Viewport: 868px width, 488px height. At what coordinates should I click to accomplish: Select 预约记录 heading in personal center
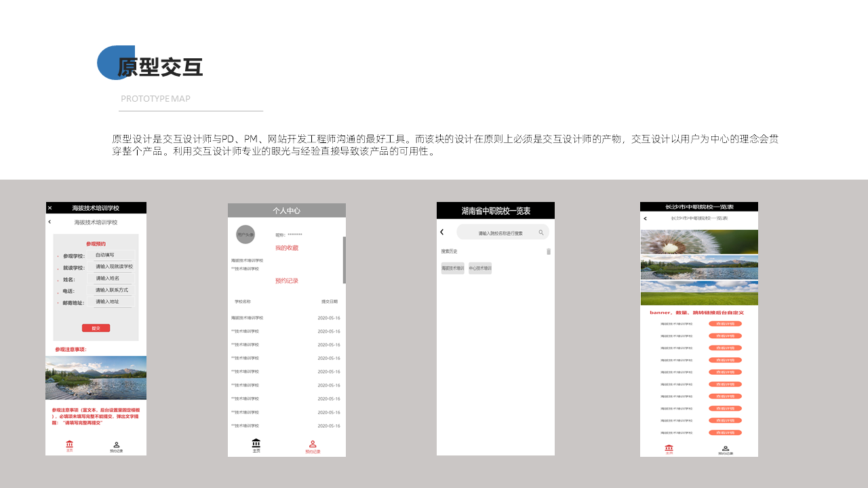pos(287,281)
